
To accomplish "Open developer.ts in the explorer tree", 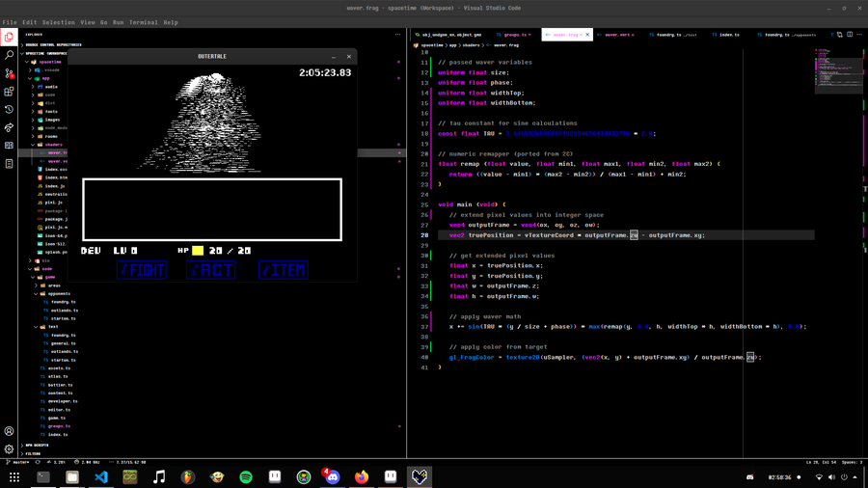I will 62,402.
